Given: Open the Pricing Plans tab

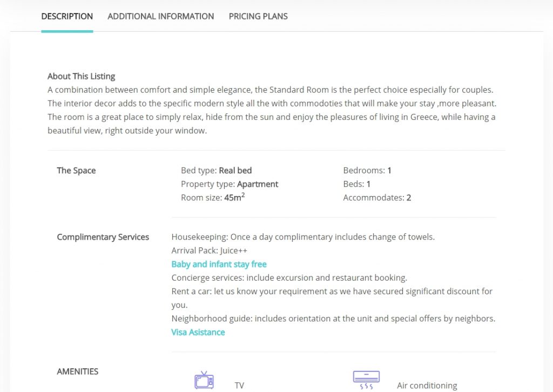Looking at the screenshot, I should (x=258, y=16).
